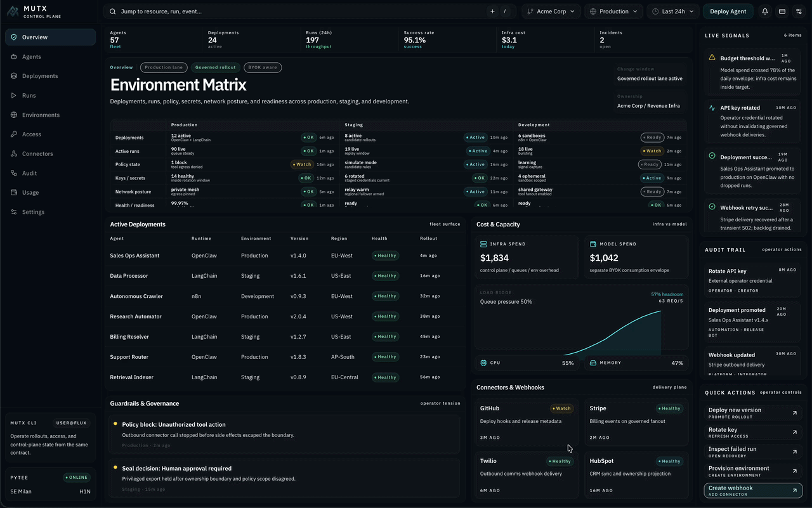Click the Budget threshold warning triangle icon
This screenshot has width=812, height=508.
coord(712,58)
